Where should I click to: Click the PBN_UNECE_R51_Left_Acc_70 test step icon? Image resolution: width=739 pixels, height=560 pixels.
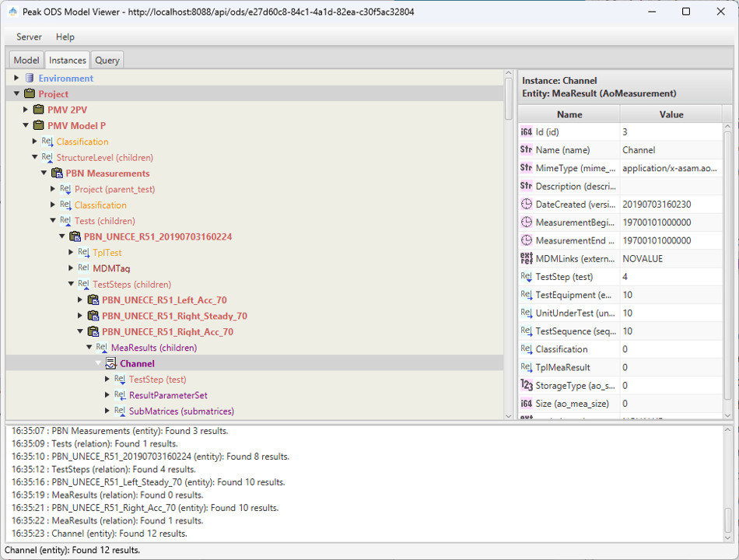point(93,300)
